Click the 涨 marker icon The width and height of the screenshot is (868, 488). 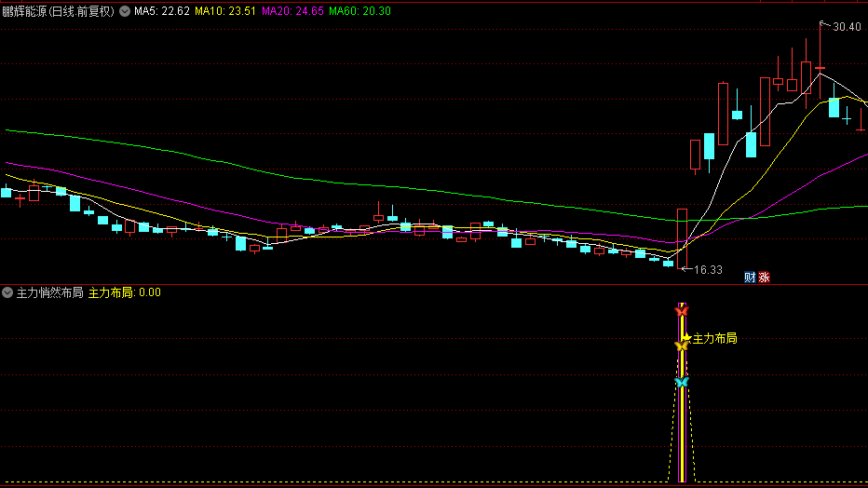point(764,278)
